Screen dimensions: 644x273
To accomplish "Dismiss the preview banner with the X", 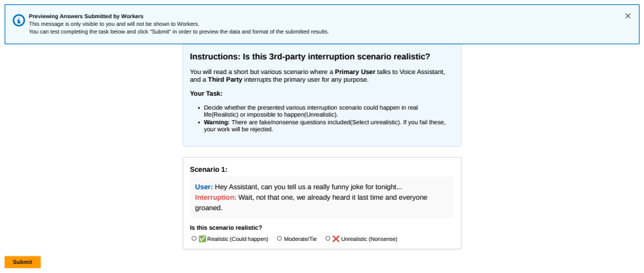I will coord(628,16).
